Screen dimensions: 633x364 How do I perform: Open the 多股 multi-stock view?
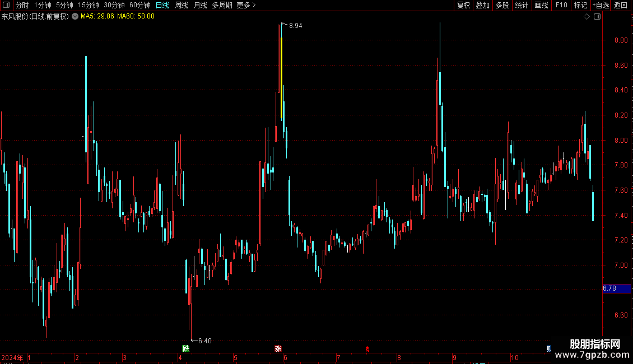[502, 5]
